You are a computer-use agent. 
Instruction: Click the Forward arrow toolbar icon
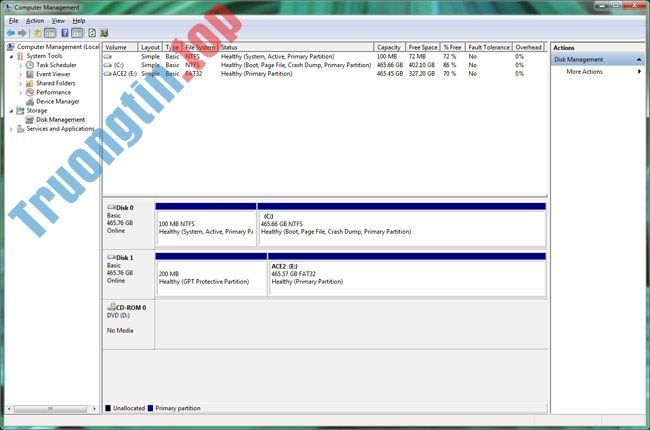[22, 33]
